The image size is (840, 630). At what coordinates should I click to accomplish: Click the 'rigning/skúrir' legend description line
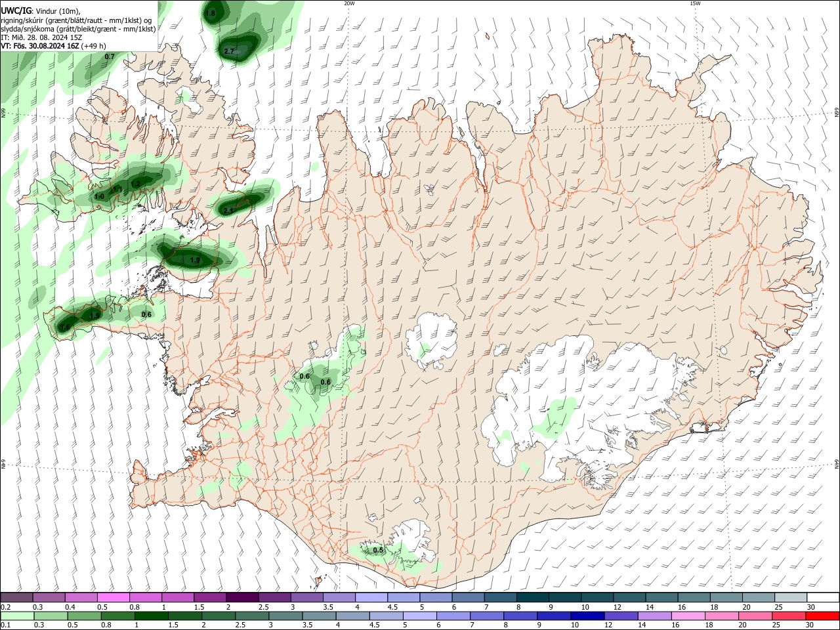(x=76, y=20)
